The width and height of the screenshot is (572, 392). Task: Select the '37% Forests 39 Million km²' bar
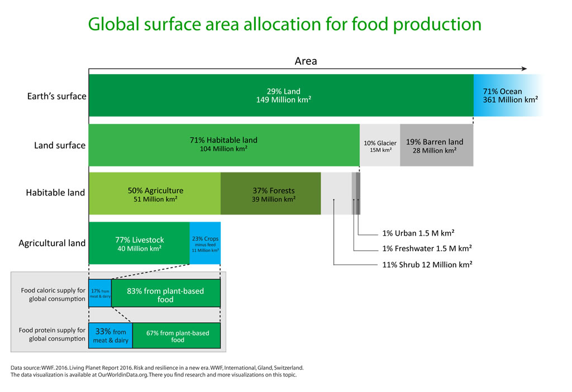pos(271,194)
